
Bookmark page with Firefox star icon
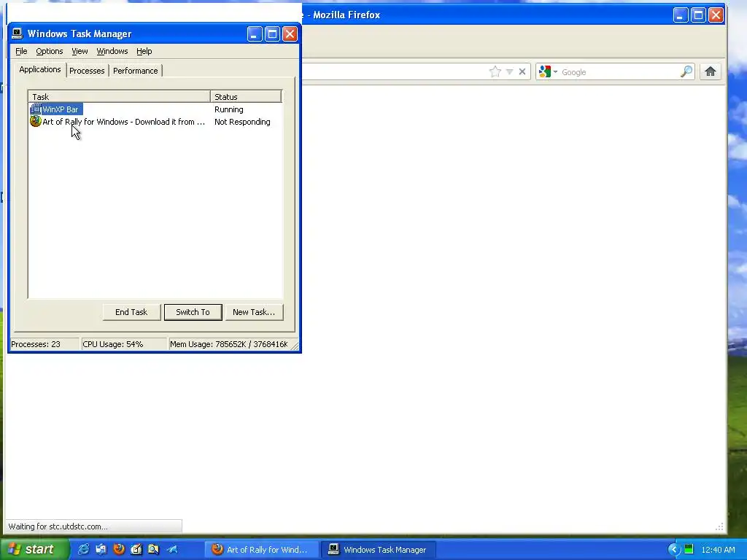tap(495, 72)
